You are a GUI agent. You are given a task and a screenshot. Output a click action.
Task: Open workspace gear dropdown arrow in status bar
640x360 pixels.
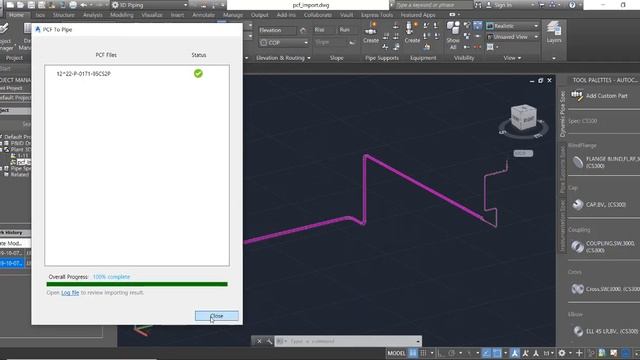570,353
